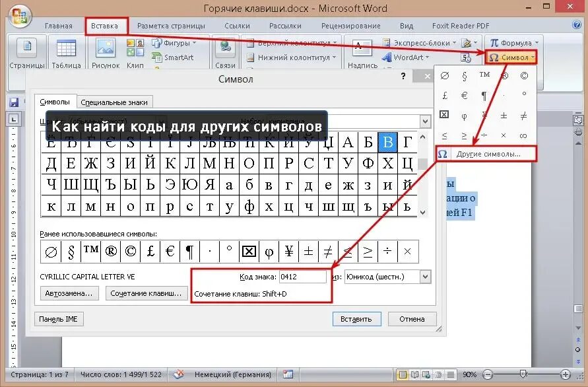Select ÷ in recently used symbols row
The image size is (588, 387).
coord(387,251)
